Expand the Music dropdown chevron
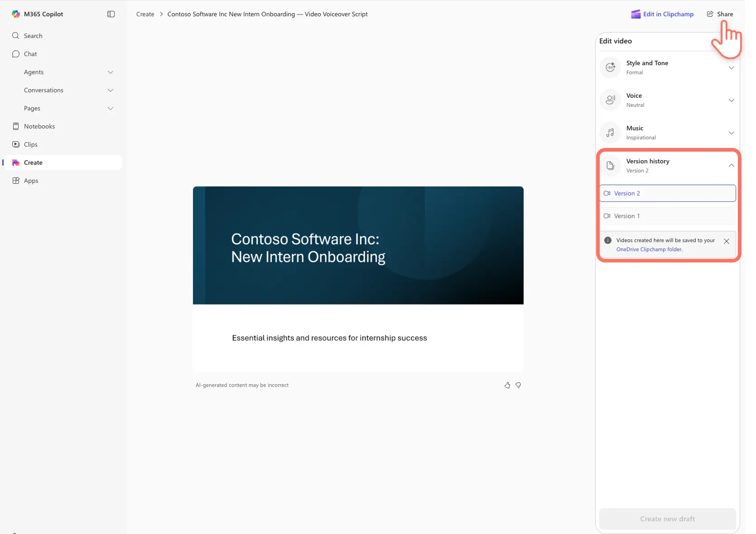This screenshot has width=756, height=534. (731, 133)
